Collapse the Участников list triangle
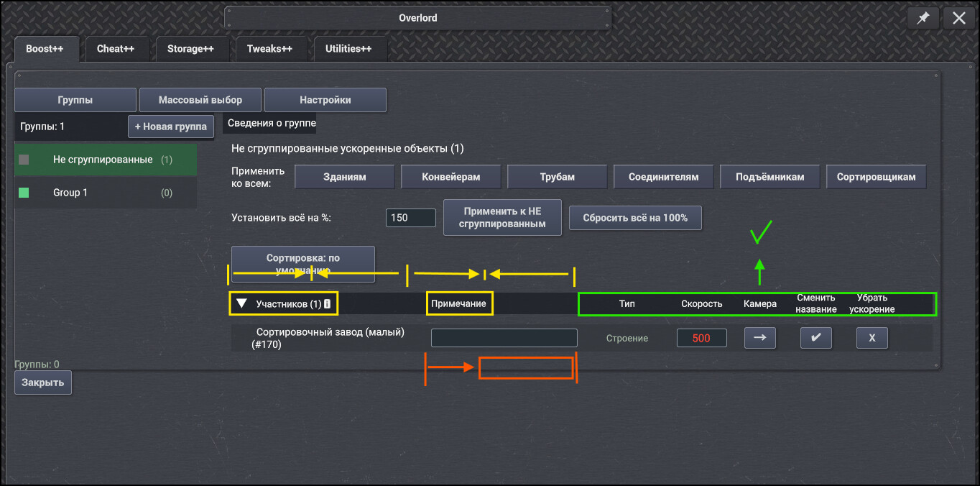The width and height of the screenshot is (980, 486). point(242,304)
